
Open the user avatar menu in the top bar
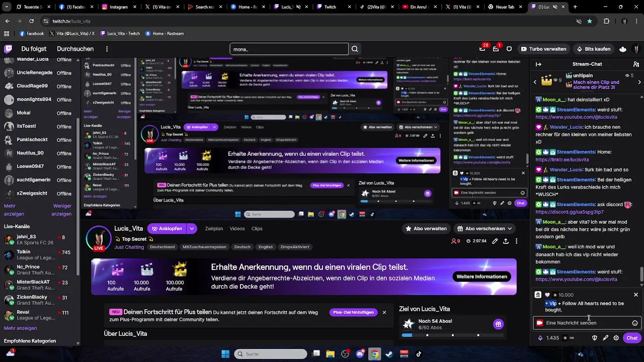pos(636,49)
